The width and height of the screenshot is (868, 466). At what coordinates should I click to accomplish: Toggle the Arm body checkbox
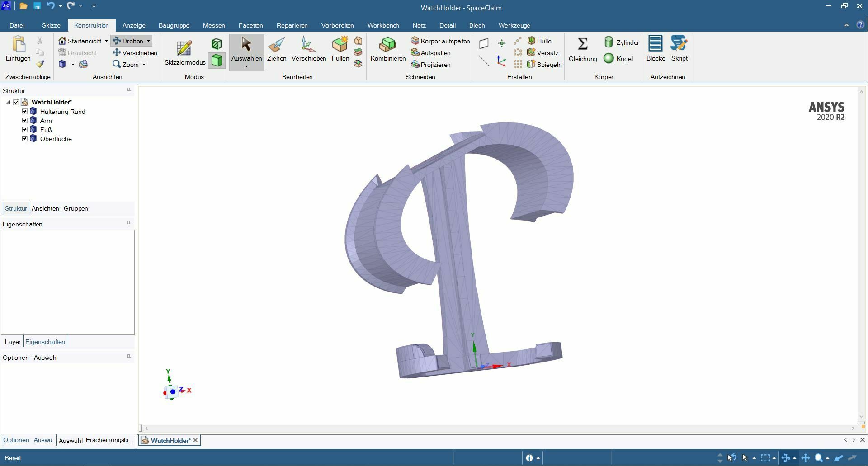[x=25, y=121]
